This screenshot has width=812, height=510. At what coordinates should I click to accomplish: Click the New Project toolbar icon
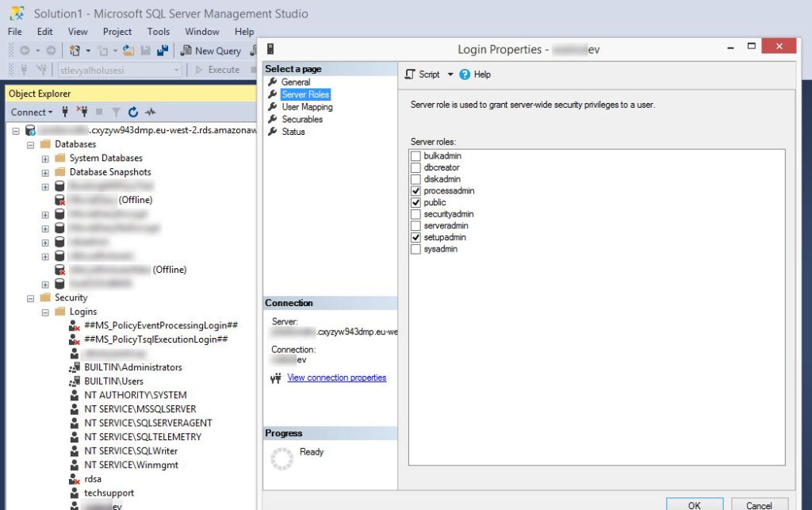(75, 51)
